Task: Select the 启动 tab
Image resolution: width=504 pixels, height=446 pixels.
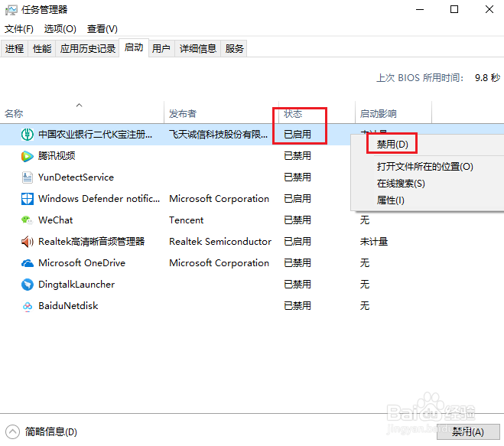Action: pos(134,47)
